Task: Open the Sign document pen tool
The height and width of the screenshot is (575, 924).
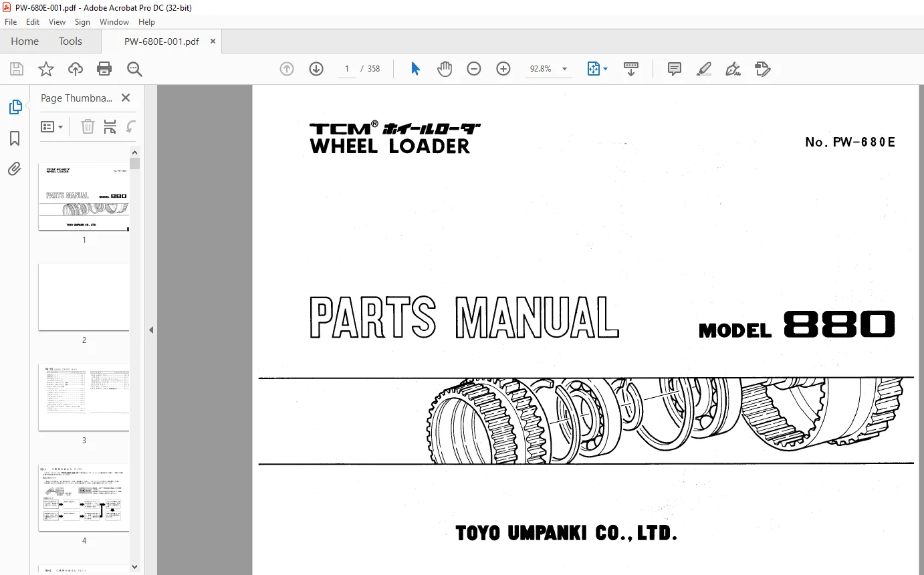Action: coord(733,69)
